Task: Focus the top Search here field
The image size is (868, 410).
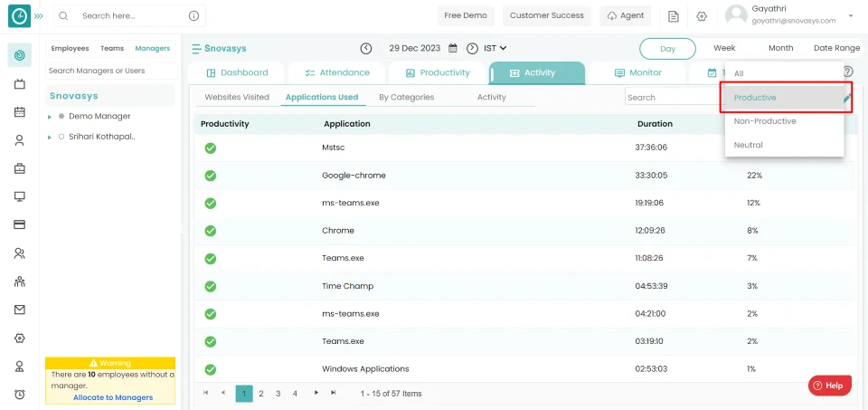Action: [x=129, y=16]
